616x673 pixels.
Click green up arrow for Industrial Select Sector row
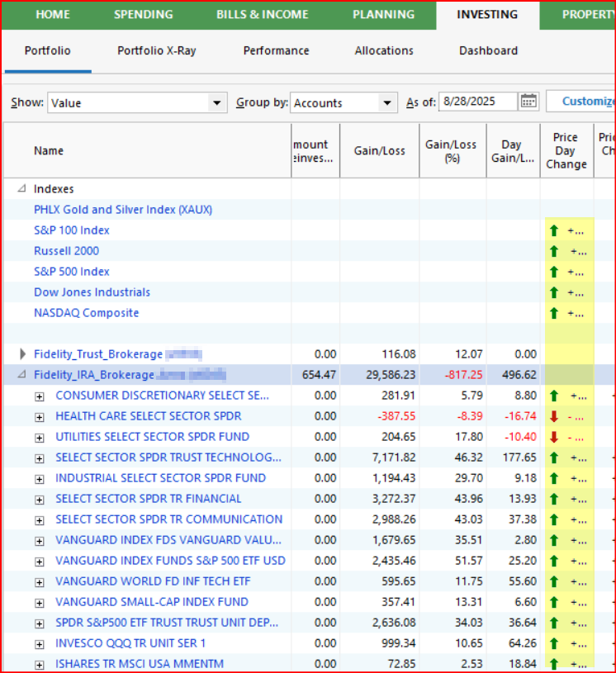(554, 478)
